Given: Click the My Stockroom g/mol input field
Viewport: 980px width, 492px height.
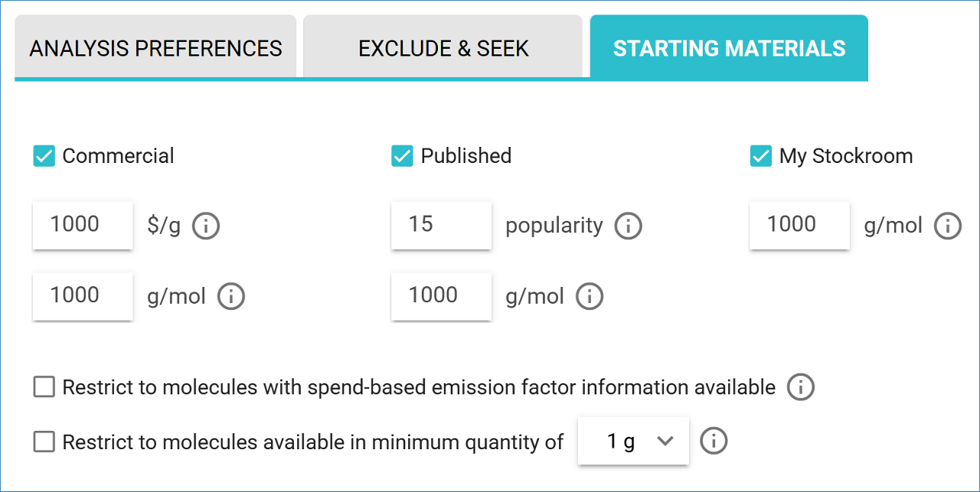Looking at the screenshot, I should point(799,225).
